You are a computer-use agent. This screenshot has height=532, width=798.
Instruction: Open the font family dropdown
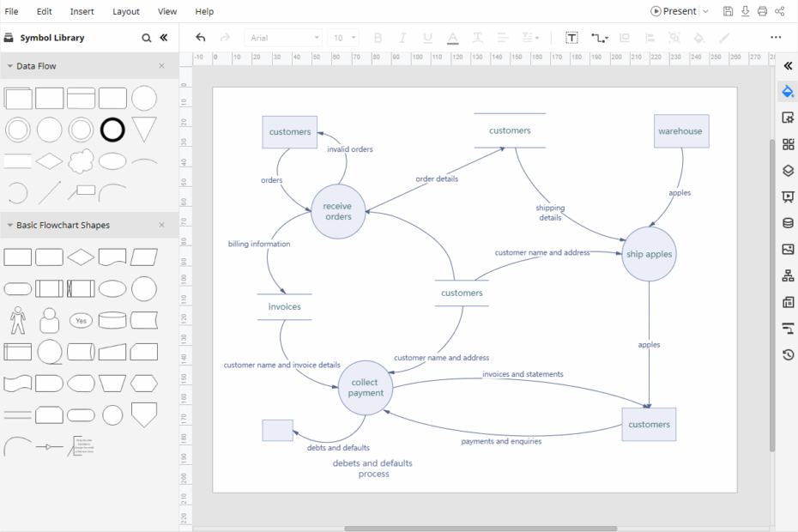pos(283,38)
